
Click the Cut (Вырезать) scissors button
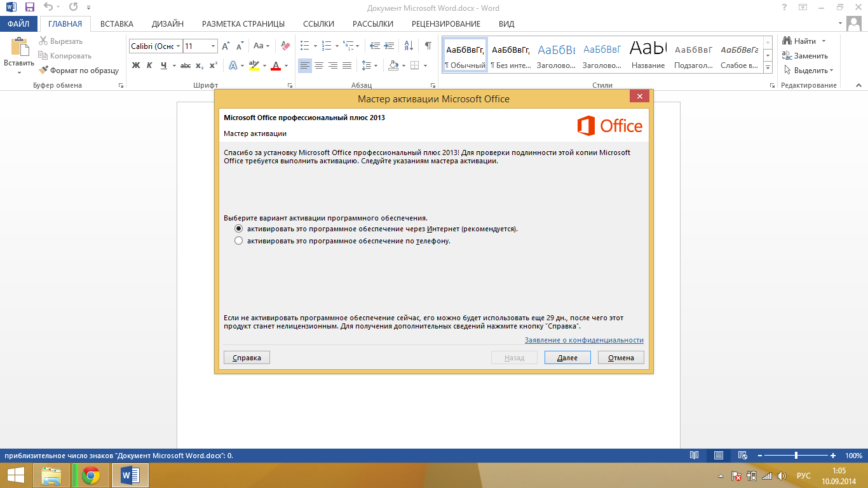pos(60,41)
